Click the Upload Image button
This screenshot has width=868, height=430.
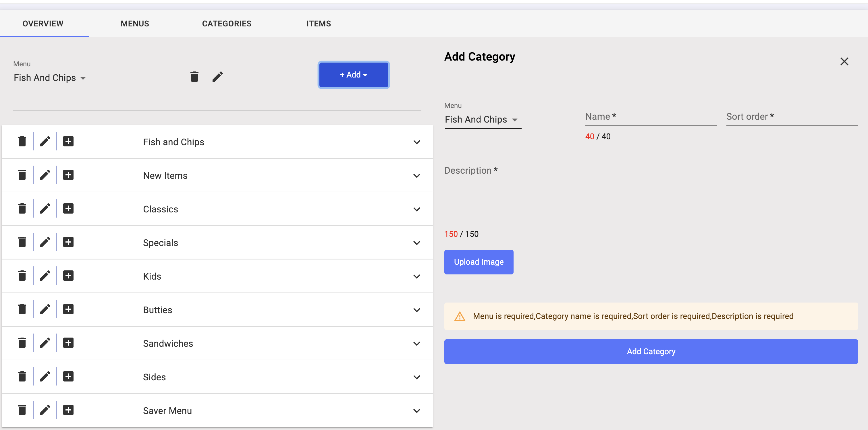pyautogui.click(x=479, y=262)
